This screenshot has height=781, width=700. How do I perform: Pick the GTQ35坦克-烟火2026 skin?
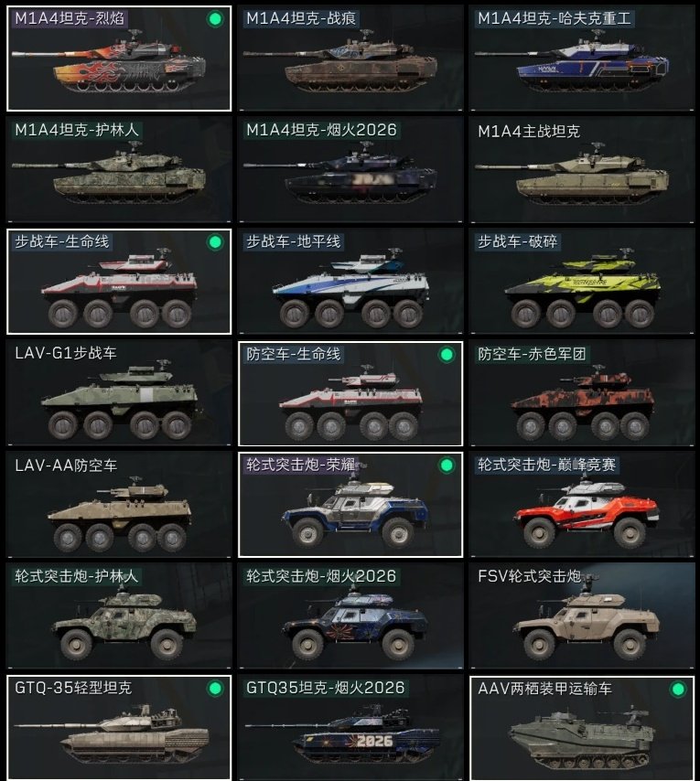tap(350, 728)
